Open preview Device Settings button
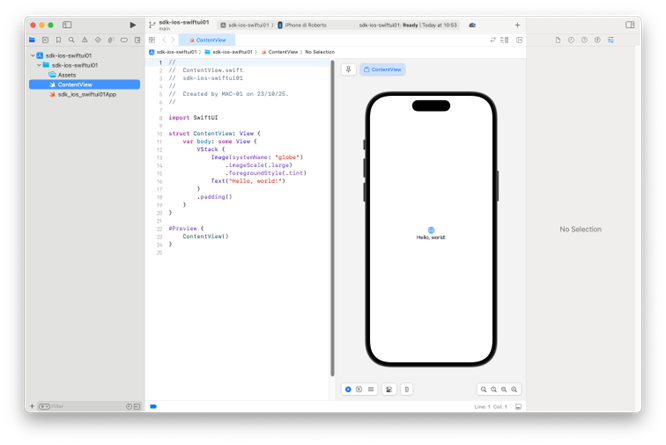The width and height of the screenshot is (666, 445). (x=389, y=389)
